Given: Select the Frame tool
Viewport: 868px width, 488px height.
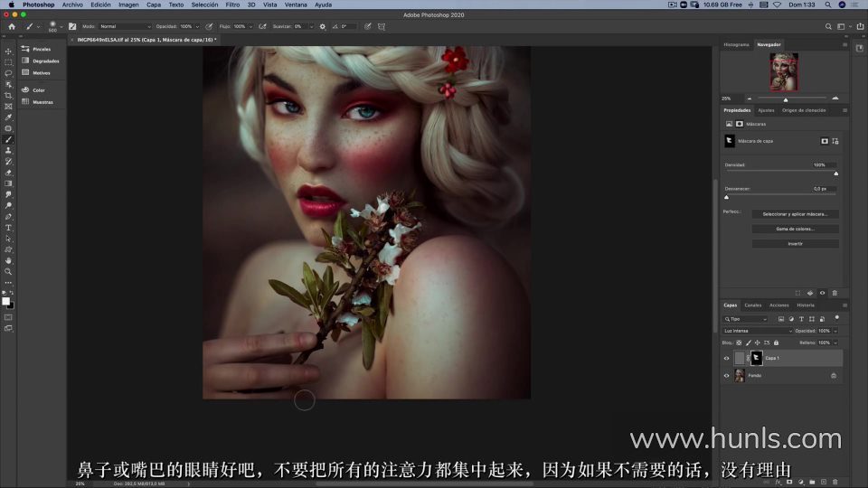Looking at the screenshot, I should pyautogui.click(x=8, y=107).
